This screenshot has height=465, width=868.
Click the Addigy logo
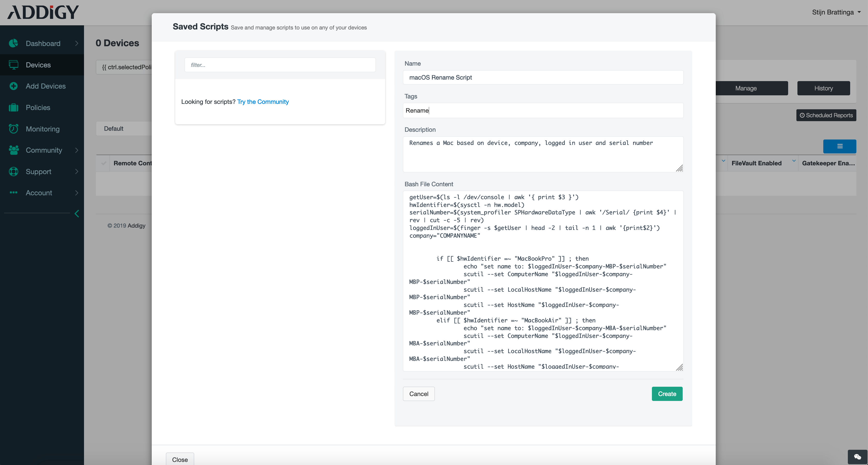click(43, 12)
